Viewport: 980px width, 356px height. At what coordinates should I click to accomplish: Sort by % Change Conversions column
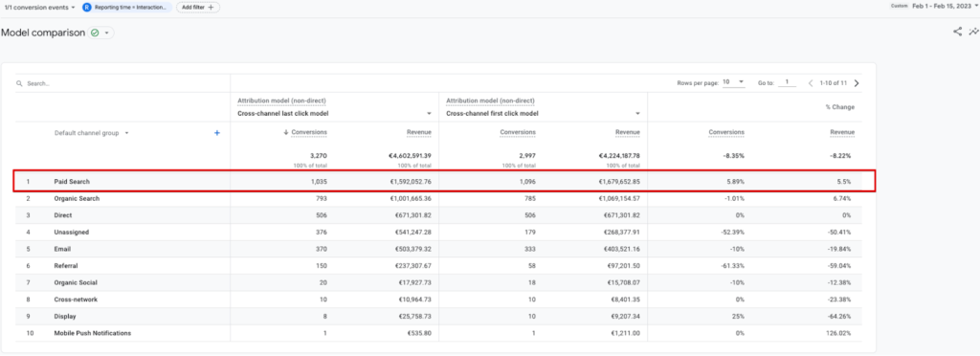[726, 132]
